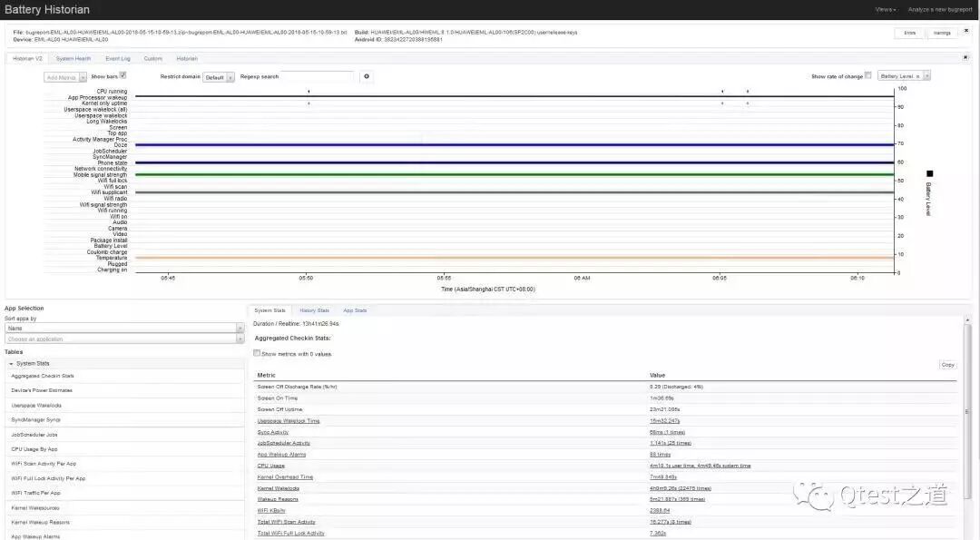Open the legacy Historian tab
Image resolution: width=980 pixels, height=540 pixels.
[187, 58]
